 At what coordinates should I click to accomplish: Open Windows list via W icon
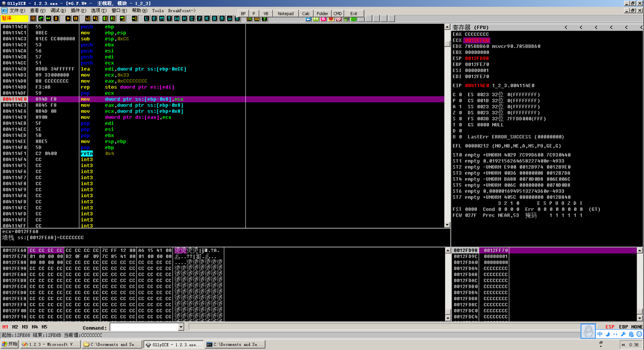point(177,18)
